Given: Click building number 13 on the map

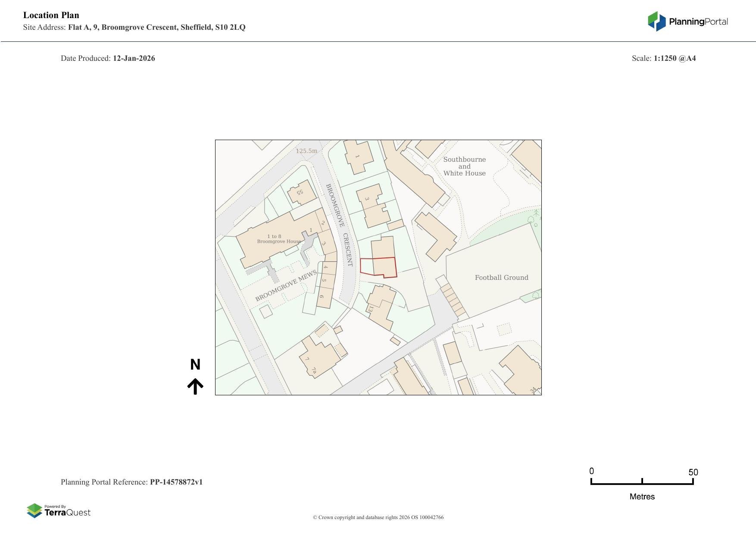Looking at the screenshot, I should pos(370,310).
